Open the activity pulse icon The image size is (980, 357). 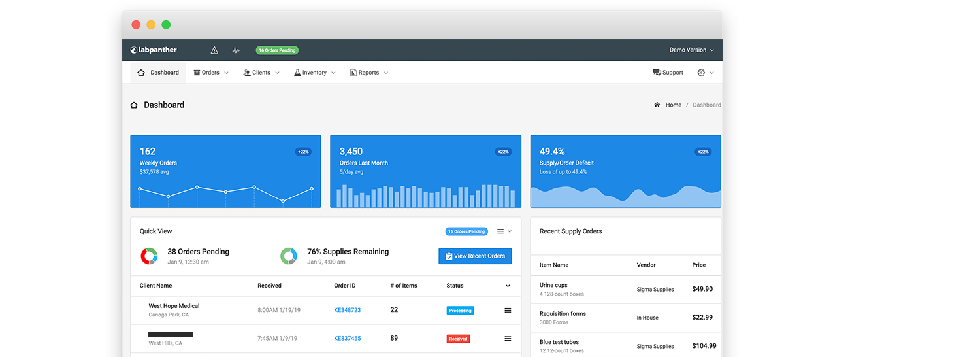click(236, 50)
